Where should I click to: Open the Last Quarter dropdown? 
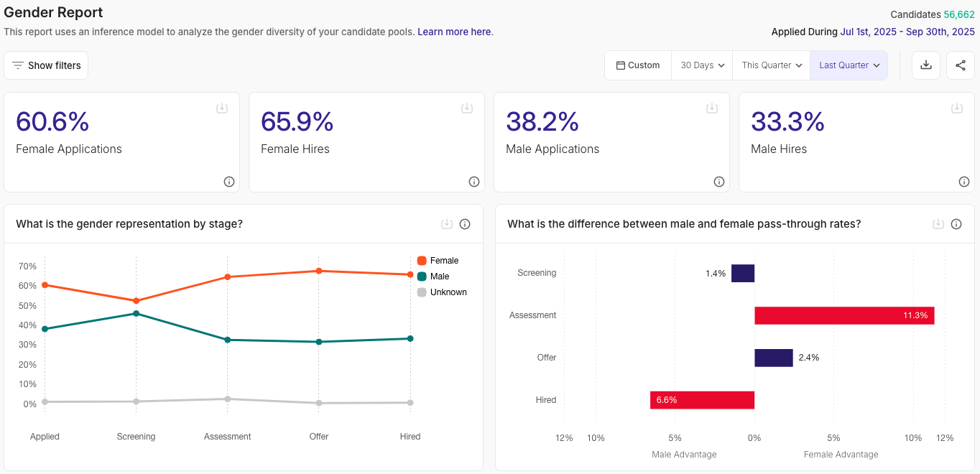pyautogui.click(x=849, y=65)
